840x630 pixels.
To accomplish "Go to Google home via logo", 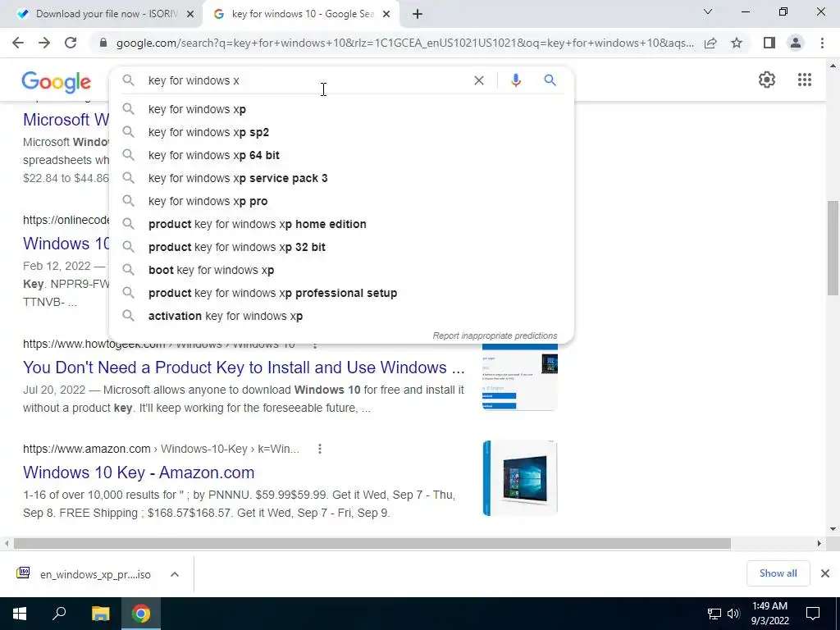I will [57, 82].
